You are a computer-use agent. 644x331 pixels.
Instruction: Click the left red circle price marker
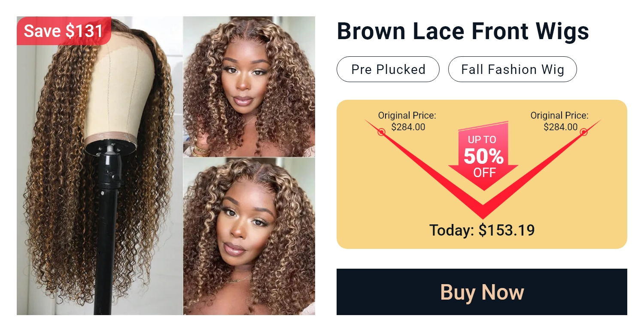pos(381,132)
